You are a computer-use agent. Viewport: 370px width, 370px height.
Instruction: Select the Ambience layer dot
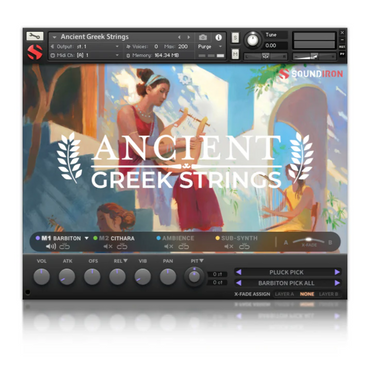158,238
